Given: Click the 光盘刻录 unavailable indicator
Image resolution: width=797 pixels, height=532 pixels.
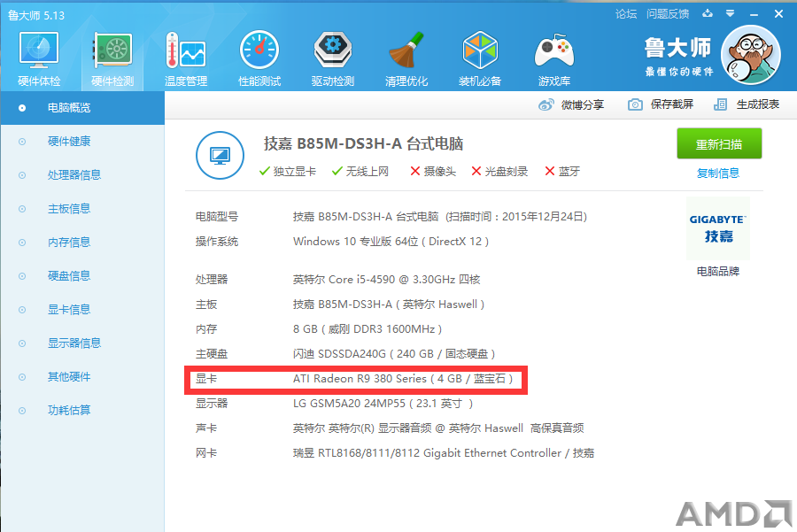Looking at the screenshot, I should pyautogui.click(x=499, y=171).
